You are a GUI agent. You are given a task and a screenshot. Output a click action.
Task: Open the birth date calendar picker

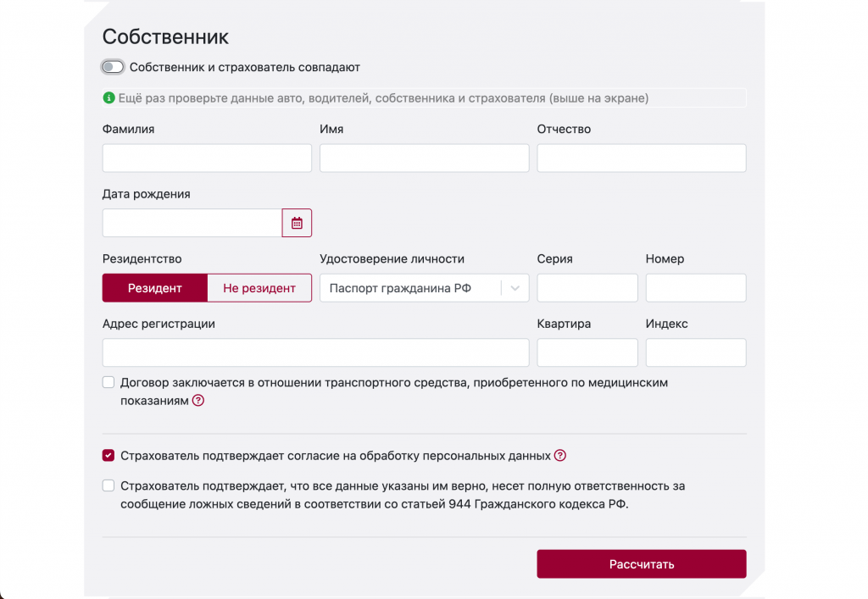(x=297, y=223)
